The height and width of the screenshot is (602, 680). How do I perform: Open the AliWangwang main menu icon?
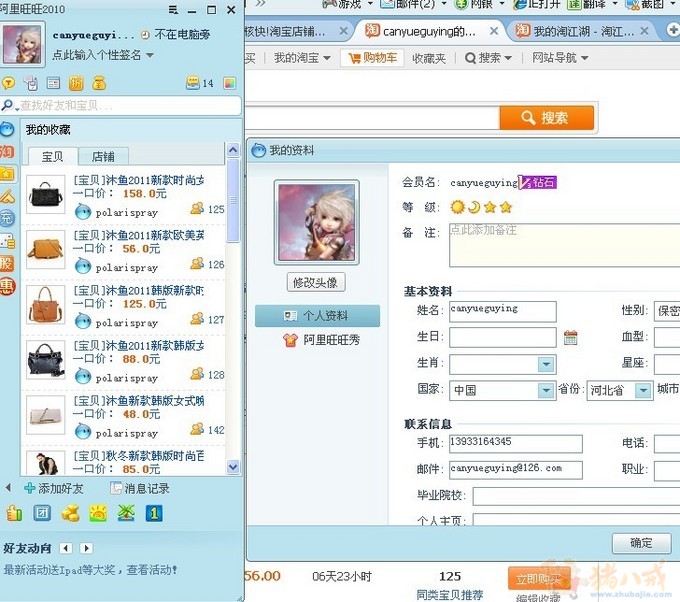click(x=173, y=10)
